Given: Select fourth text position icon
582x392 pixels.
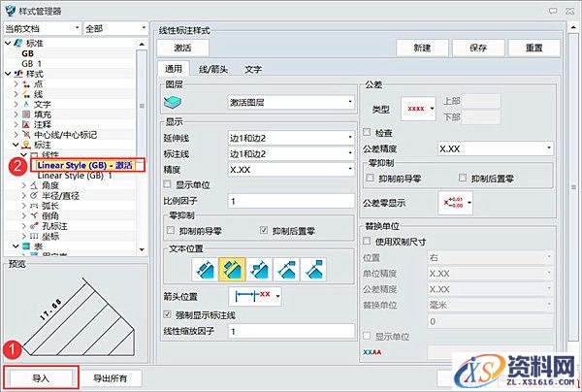Looking at the screenshot, I should (x=286, y=269).
